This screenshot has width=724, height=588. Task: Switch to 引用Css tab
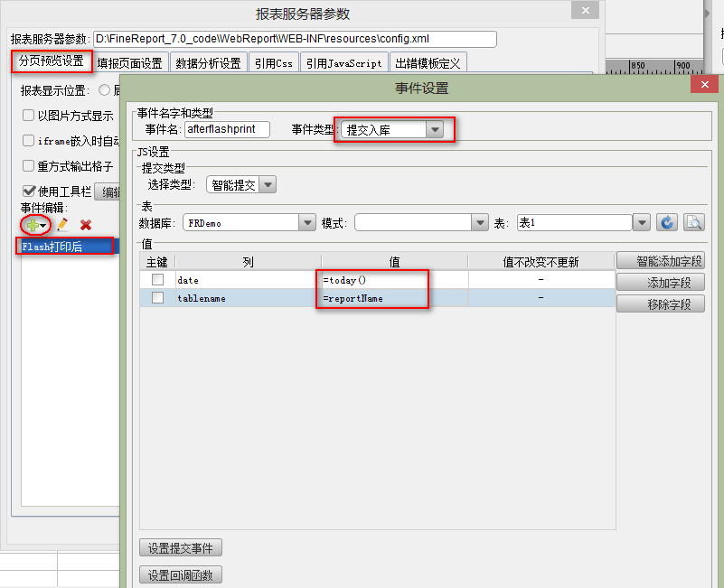click(x=274, y=63)
